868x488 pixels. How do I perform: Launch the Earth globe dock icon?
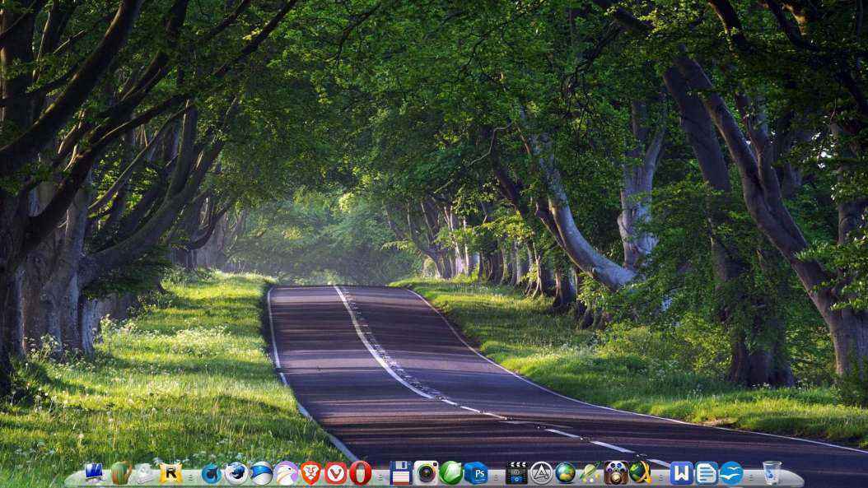click(x=566, y=473)
